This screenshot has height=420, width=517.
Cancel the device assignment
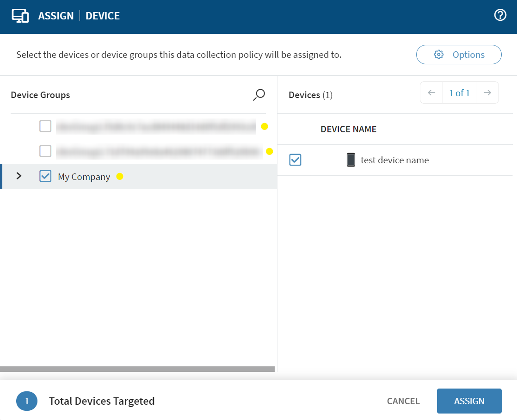403,401
